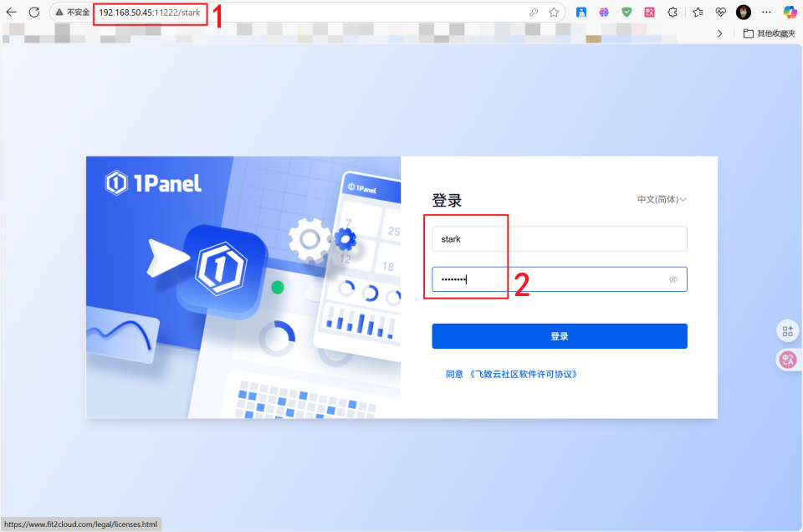Open the 不安全 site security warning

[x=73, y=13]
